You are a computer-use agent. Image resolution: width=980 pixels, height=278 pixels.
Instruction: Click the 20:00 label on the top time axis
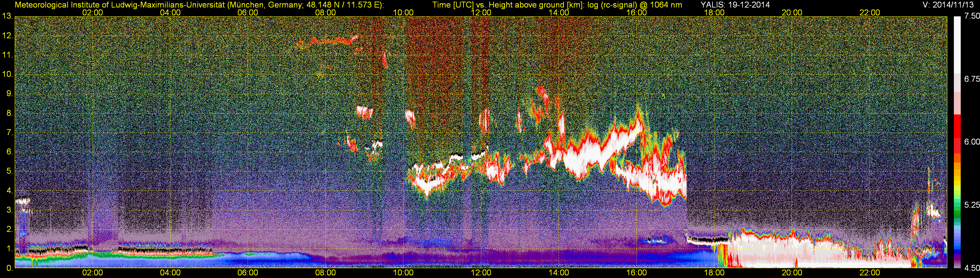(x=792, y=12)
